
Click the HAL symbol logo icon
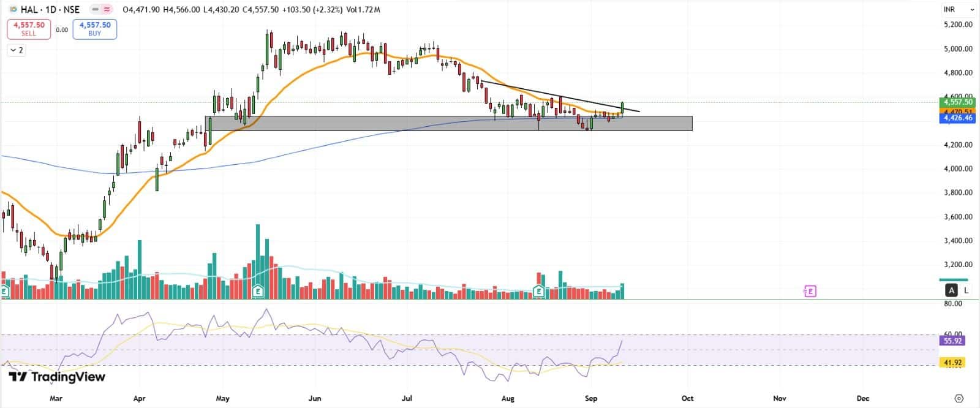pos(12,10)
